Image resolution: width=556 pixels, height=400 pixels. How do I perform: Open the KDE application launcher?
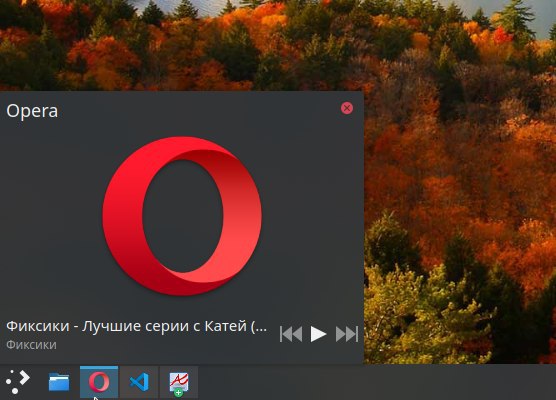[18, 382]
